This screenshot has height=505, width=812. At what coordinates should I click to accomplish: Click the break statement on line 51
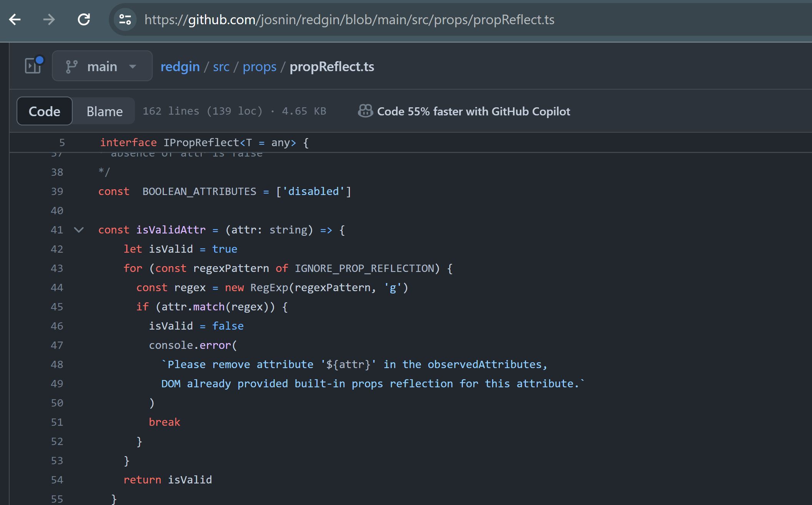point(165,422)
